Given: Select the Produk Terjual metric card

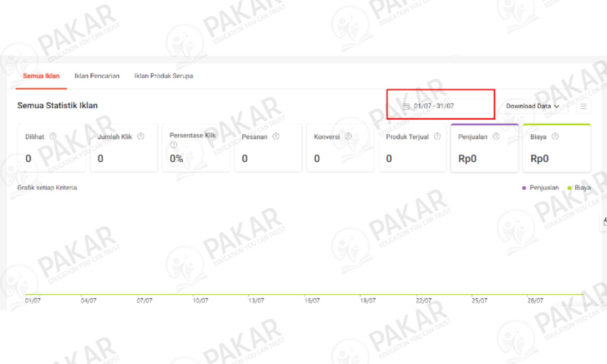Looking at the screenshot, I should click(412, 148).
